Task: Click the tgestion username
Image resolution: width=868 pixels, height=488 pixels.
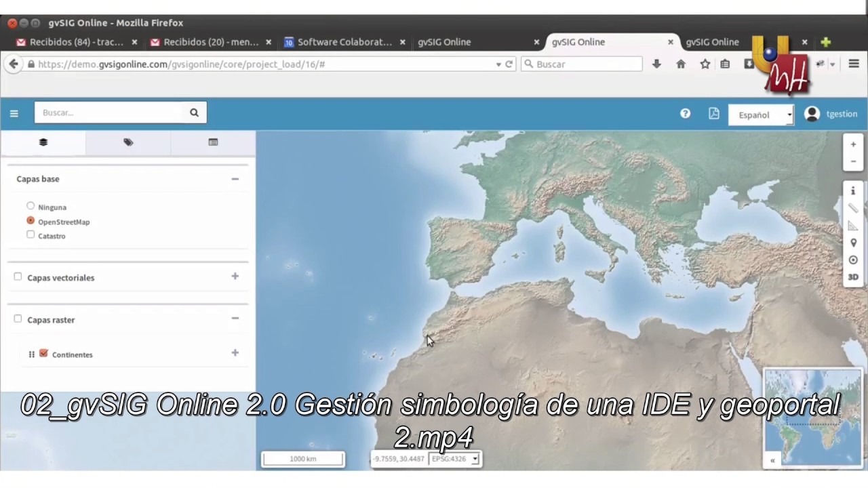Action: [842, 114]
